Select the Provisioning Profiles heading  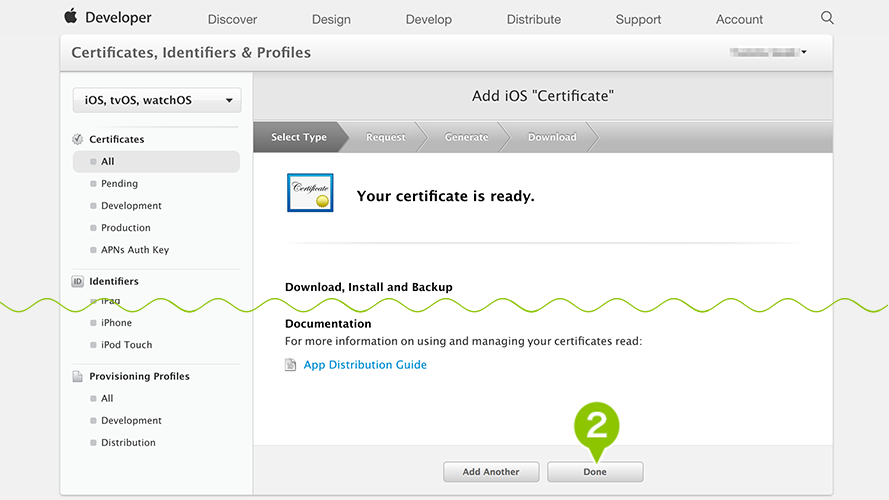(x=139, y=376)
